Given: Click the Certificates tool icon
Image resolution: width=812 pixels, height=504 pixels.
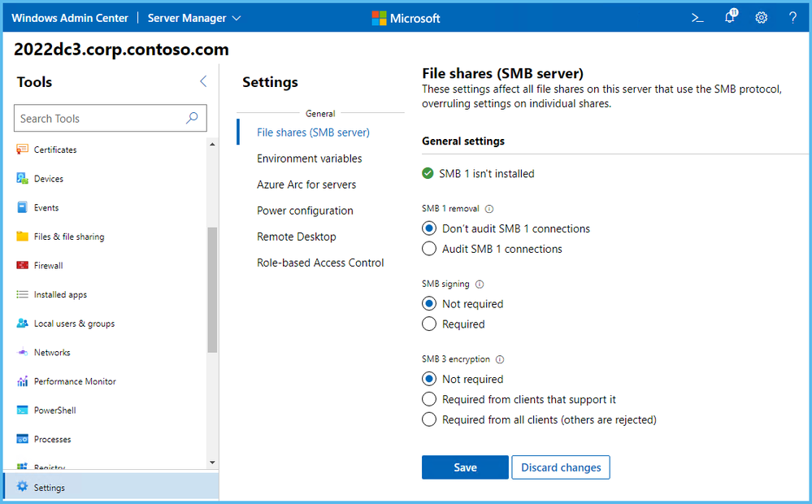Looking at the screenshot, I should 22,150.
